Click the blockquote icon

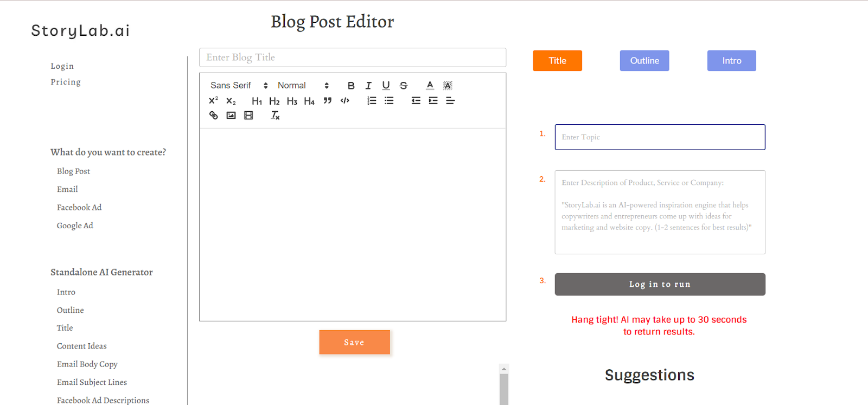[327, 101]
